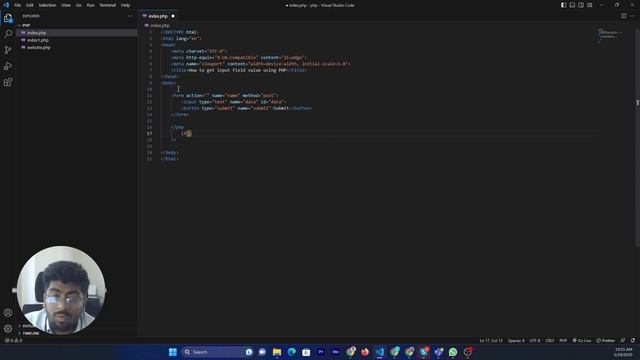Open Premiere Pro from the taskbar

(321, 352)
